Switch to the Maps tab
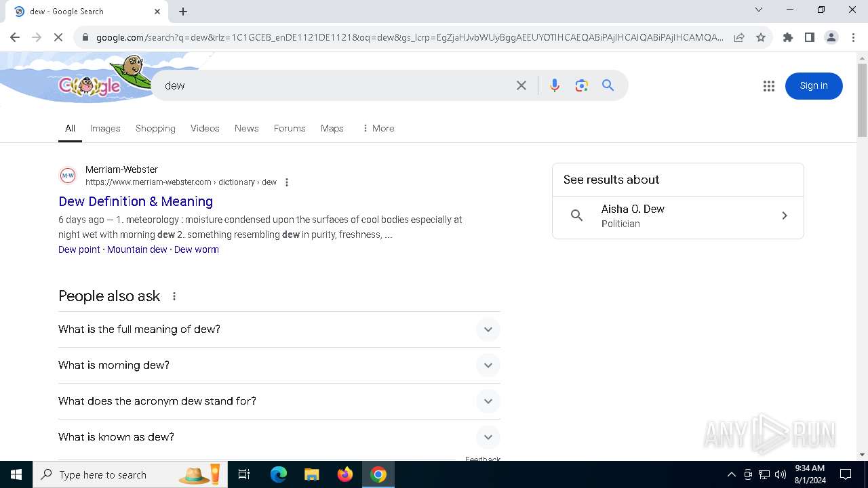 point(332,128)
